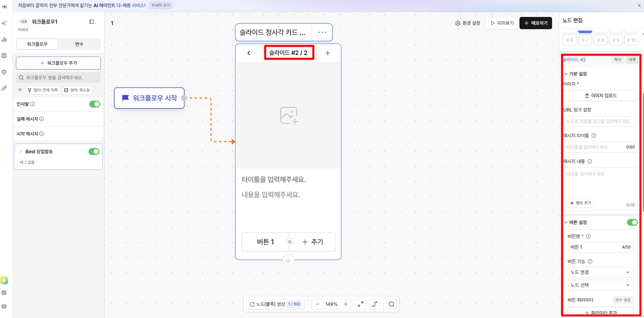The width and height of the screenshot is (644, 318).
Task: Focus the 메시지 타이틀 input
Action: coord(601,147)
